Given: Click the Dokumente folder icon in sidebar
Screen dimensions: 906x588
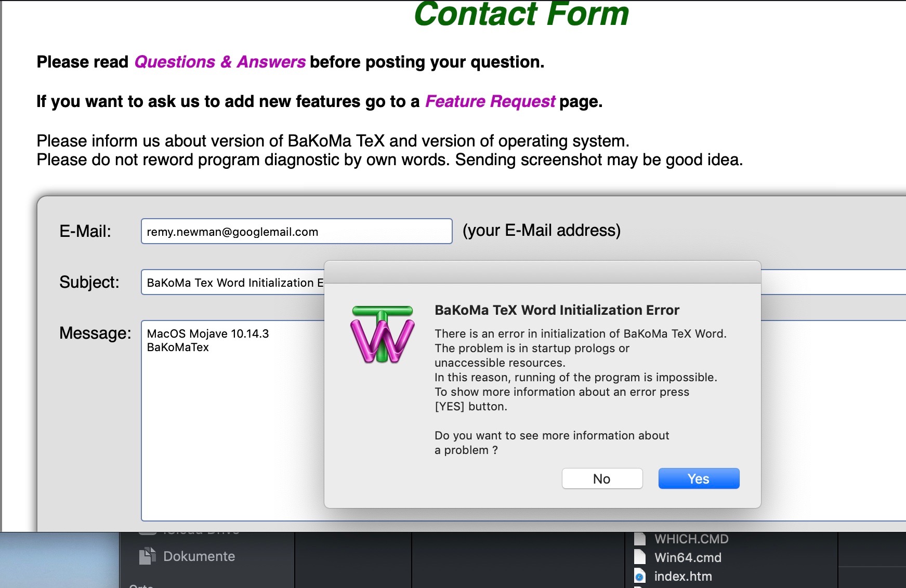Looking at the screenshot, I should [148, 556].
